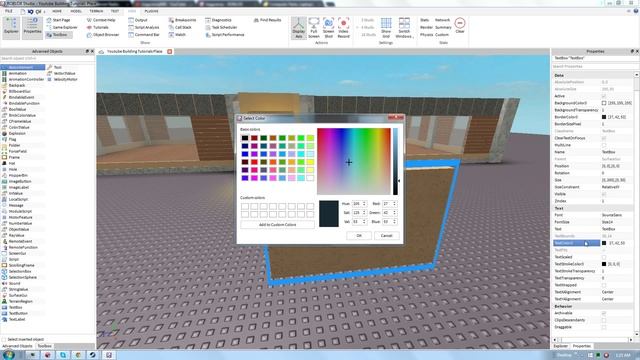640x360 pixels.
Task: Open Diagnostics
Action: tap(218, 20)
